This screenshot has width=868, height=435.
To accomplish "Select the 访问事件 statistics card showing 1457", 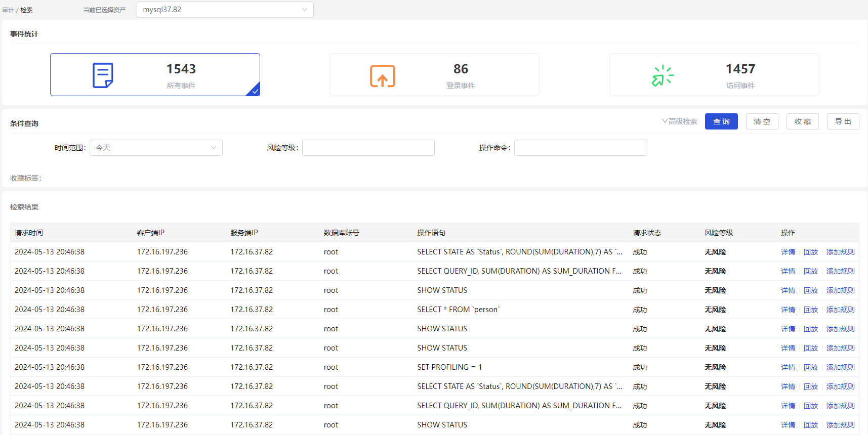I will (x=714, y=75).
